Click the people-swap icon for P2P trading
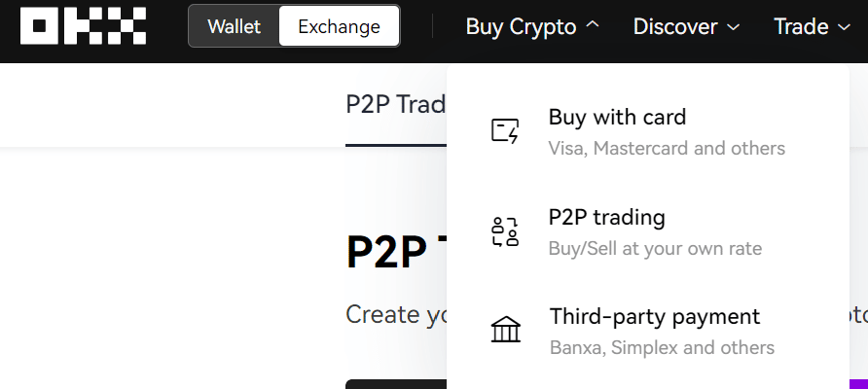This screenshot has height=389, width=868. tap(505, 231)
